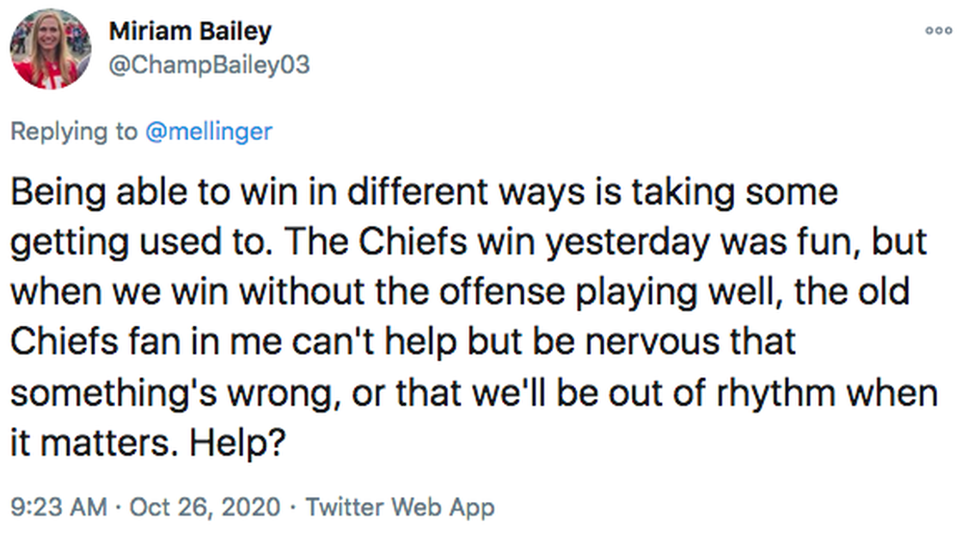Screen dimensions: 980x539
Task: Click the @ChampBailey03 handle
Action: click(x=209, y=64)
